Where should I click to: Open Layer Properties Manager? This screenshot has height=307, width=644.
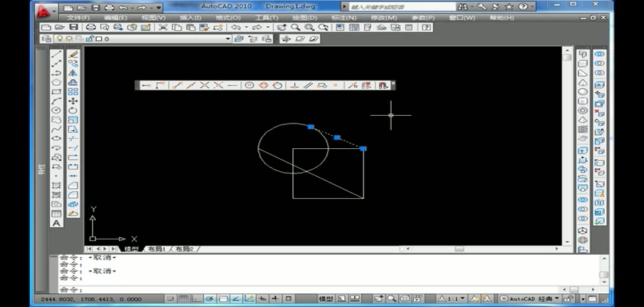pos(47,38)
